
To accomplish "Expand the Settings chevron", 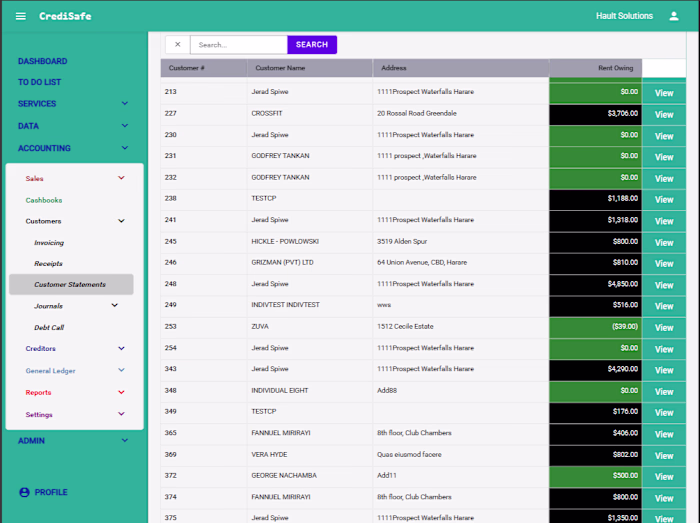I will point(121,414).
